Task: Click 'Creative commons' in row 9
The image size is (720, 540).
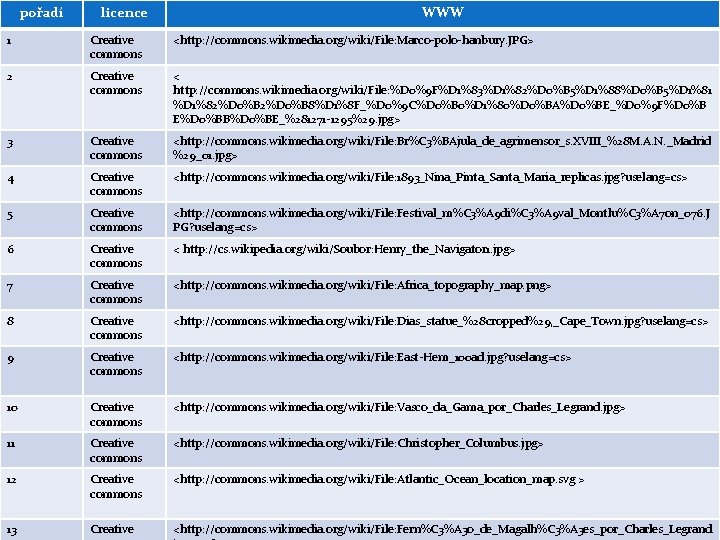Action: point(116,364)
